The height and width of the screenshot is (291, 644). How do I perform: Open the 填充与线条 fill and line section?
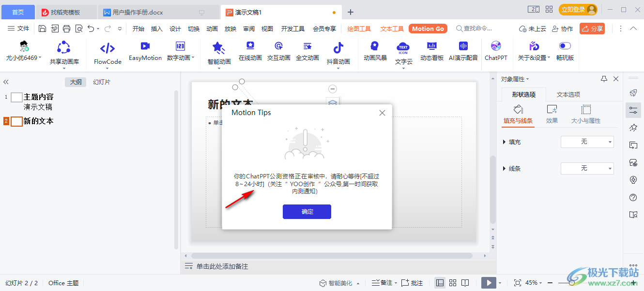click(518, 115)
